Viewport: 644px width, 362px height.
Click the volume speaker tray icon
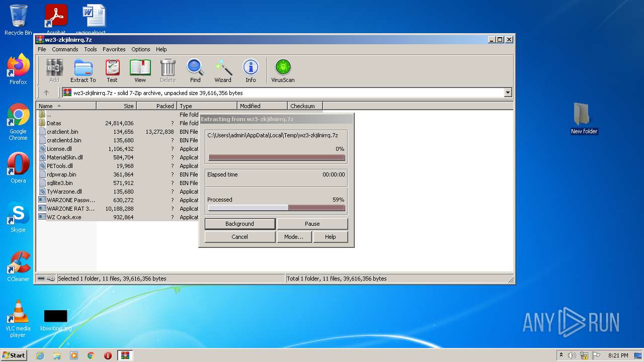pos(572,355)
